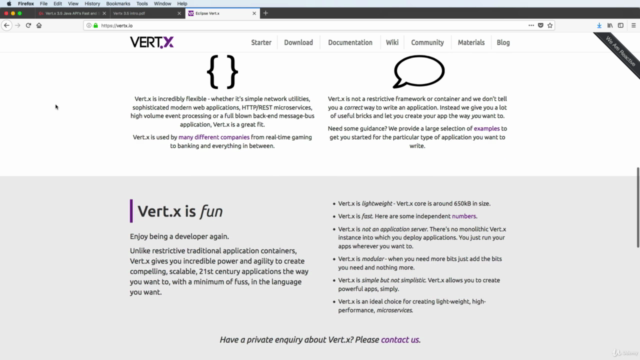Screen dimensions: 640x360
Task: Follow the 'many different companies' link
Action: coord(214,137)
